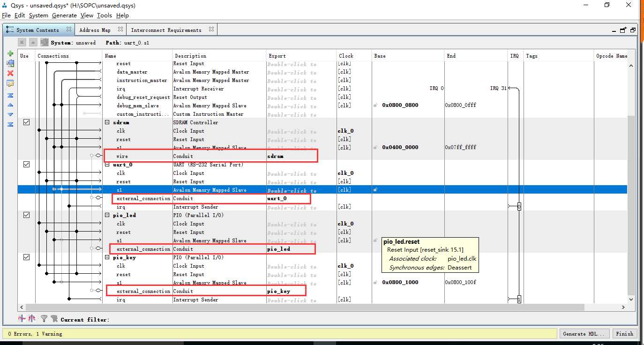The width and height of the screenshot is (644, 345).
Task: Open the Tools menu
Action: coord(105,15)
